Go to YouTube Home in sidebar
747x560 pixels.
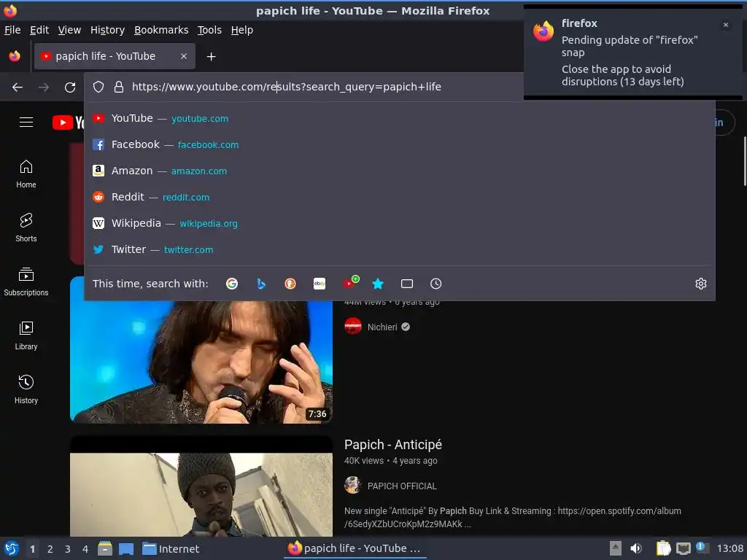[26, 174]
